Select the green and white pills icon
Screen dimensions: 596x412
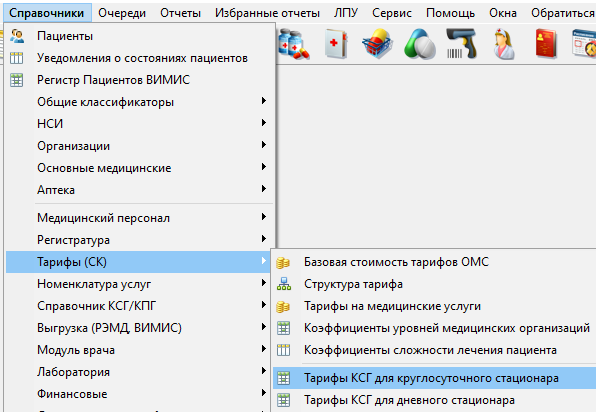(x=420, y=44)
